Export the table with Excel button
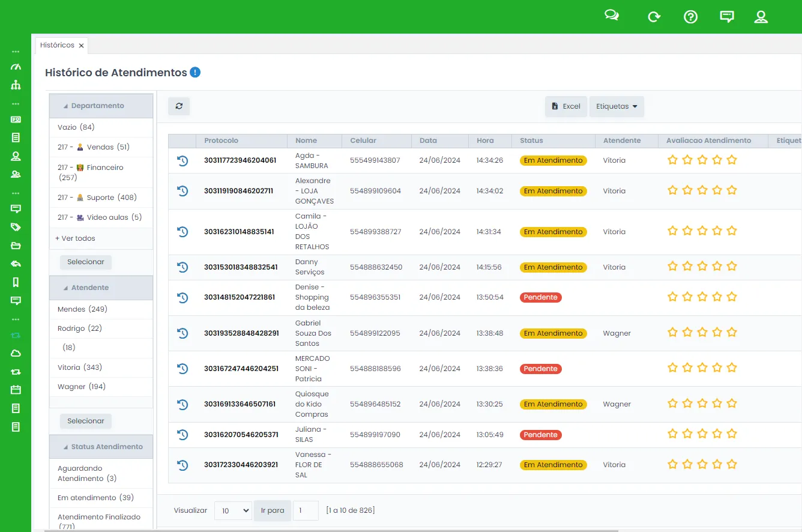This screenshot has height=532, width=802. (x=566, y=106)
